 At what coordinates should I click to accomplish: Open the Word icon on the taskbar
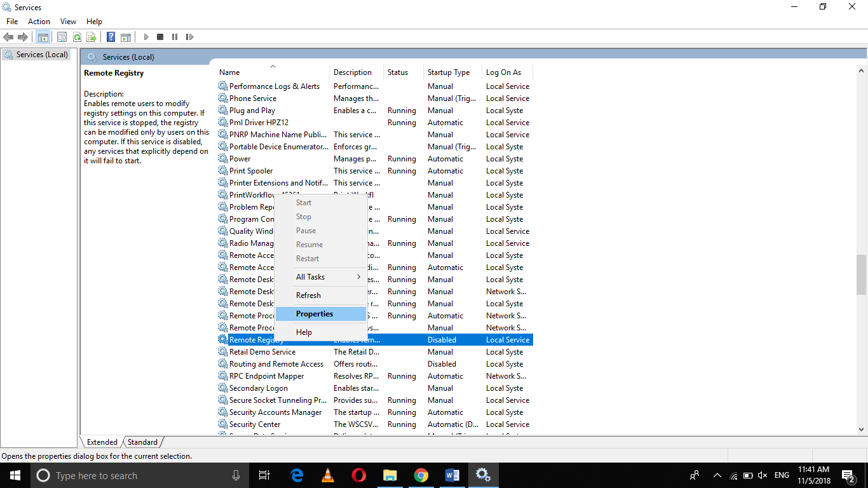click(x=452, y=475)
